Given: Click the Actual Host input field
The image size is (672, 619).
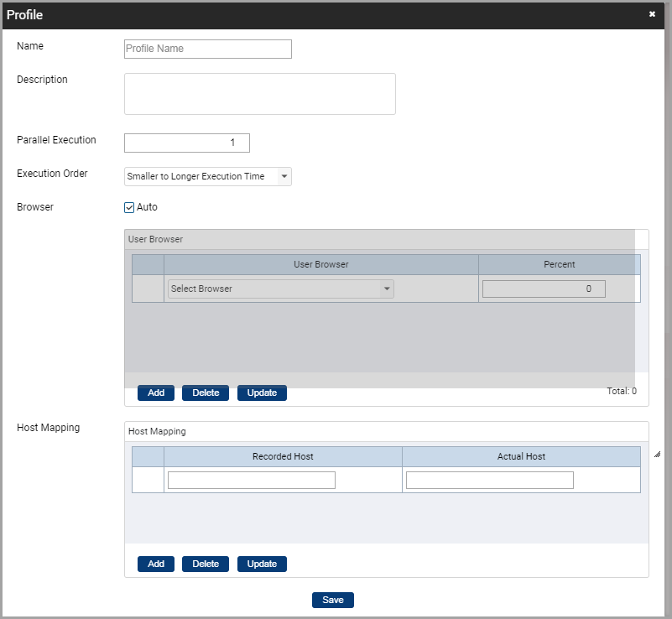Looking at the screenshot, I should [x=490, y=480].
